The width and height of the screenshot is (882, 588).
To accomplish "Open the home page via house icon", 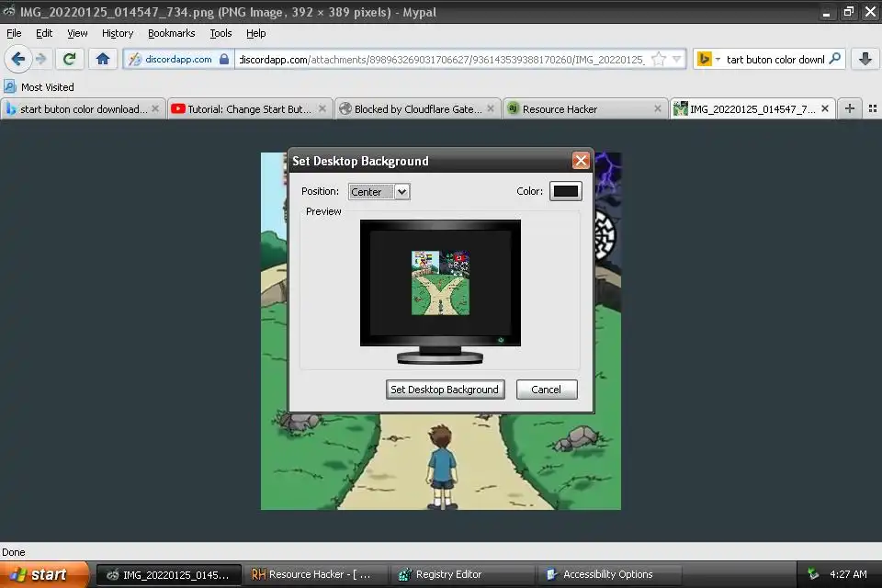I will pos(102,59).
